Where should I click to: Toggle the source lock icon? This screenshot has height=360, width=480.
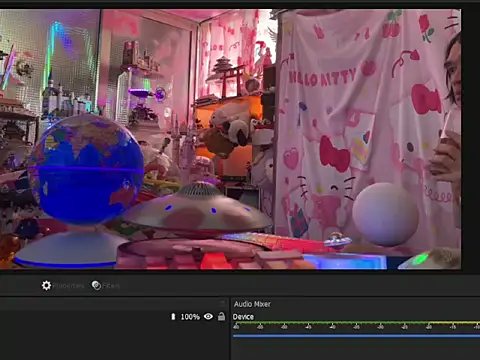tap(221, 316)
